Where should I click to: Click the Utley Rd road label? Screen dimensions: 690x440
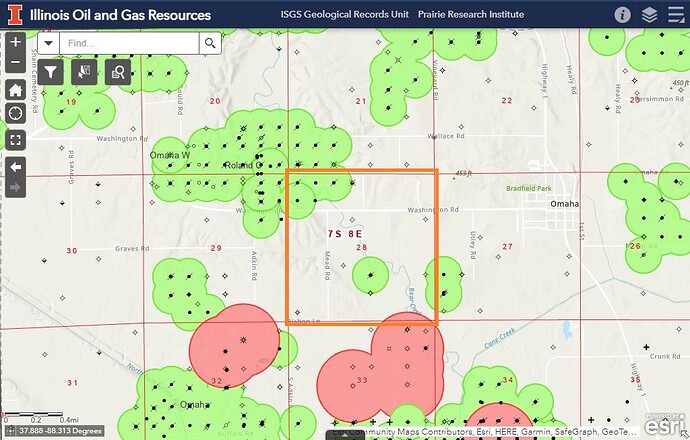[473, 245]
